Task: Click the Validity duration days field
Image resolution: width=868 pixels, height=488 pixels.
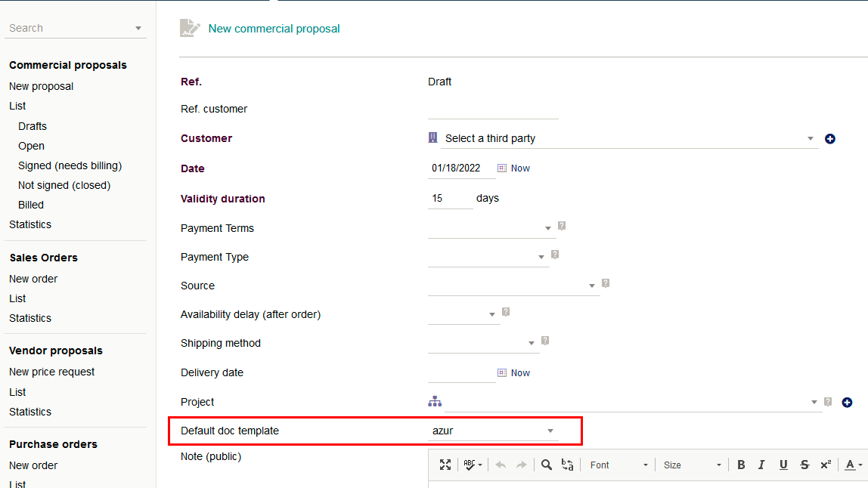Action: click(450, 198)
